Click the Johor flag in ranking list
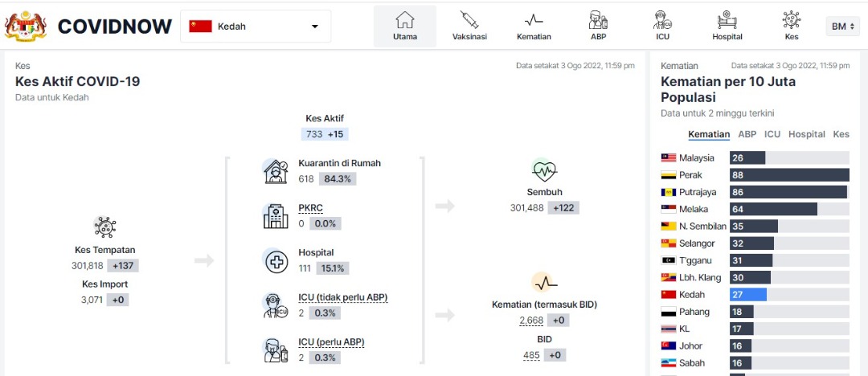The image size is (868, 376). pos(668,346)
